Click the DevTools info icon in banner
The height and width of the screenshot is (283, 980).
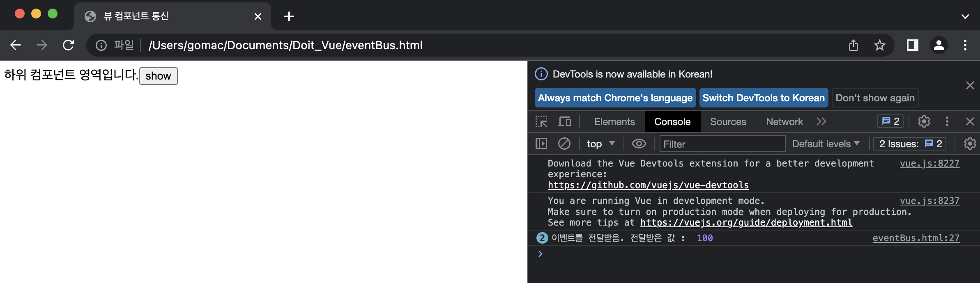click(x=541, y=74)
